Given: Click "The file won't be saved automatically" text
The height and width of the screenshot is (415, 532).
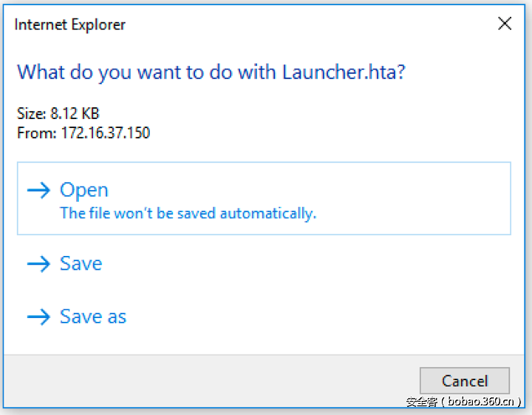Looking at the screenshot, I should coord(188,214).
